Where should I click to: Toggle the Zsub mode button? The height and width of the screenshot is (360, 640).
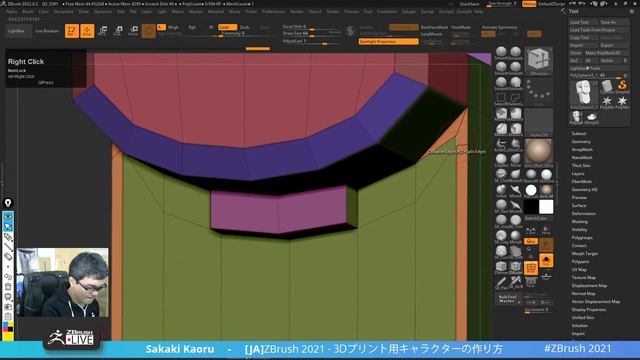244,27
